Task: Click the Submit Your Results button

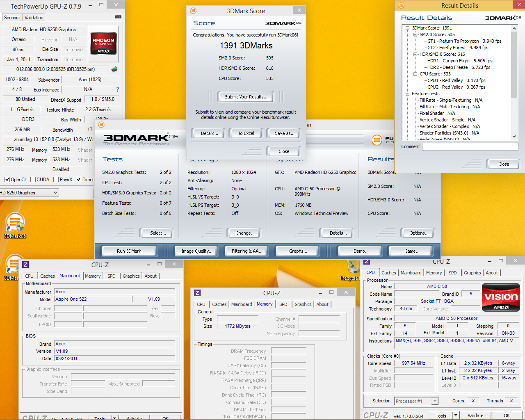Action: [x=246, y=97]
